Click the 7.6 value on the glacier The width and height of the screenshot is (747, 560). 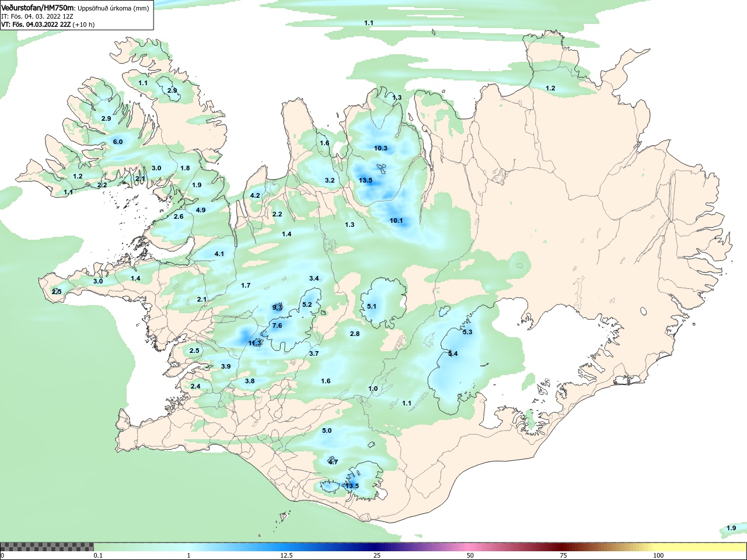(277, 325)
